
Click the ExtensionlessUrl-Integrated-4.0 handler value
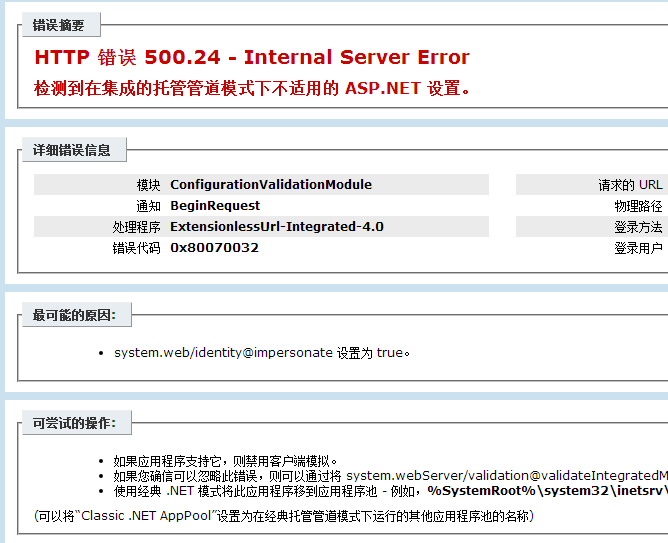coord(277,227)
